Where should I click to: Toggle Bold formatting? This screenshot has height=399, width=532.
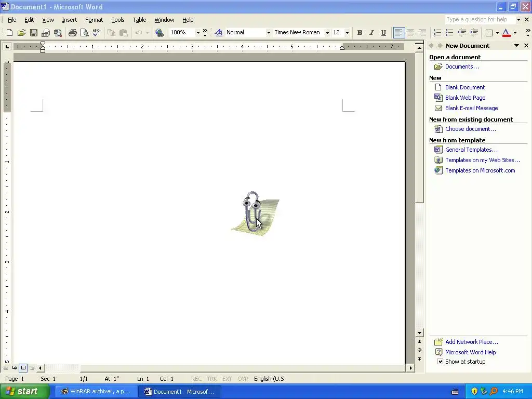(360, 33)
